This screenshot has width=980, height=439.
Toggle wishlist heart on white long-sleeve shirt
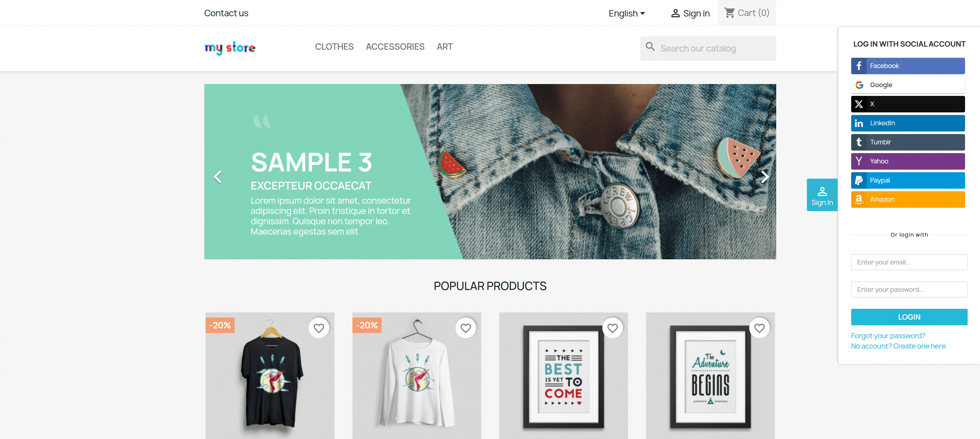466,328
